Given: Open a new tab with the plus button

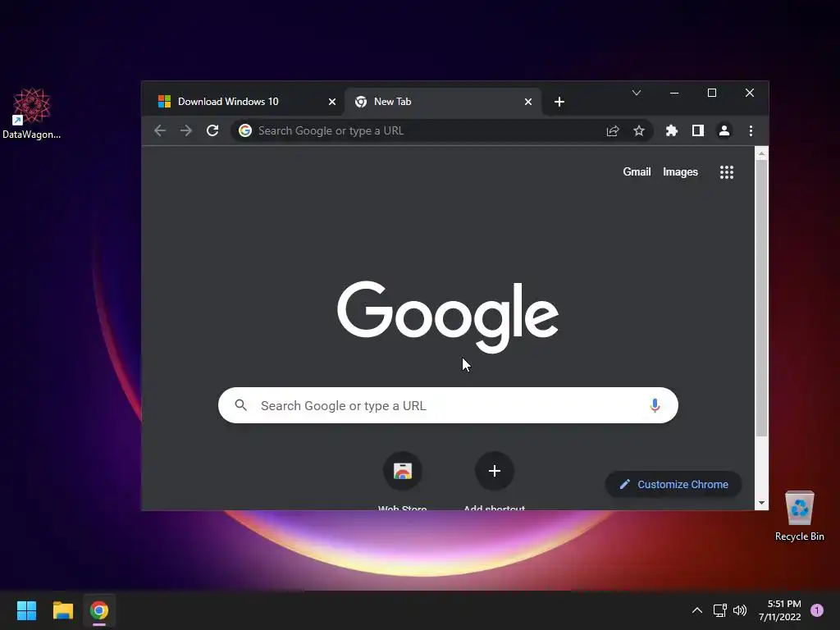Looking at the screenshot, I should 559,102.
